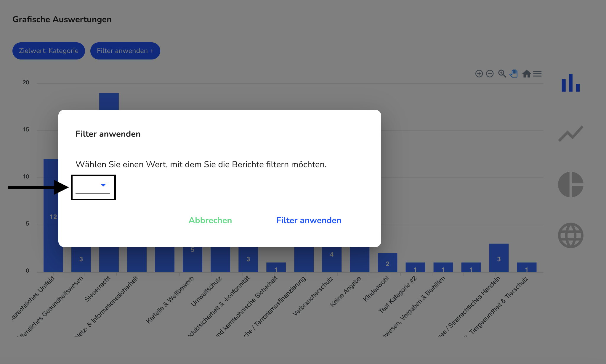Click the Steuerrecht axis label

coord(97,289)
